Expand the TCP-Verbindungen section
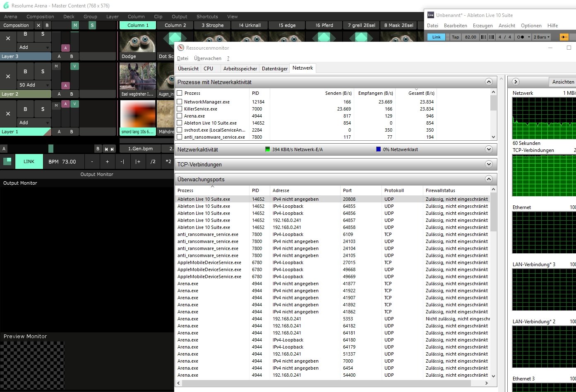576x392 pixels. (489, 164)
